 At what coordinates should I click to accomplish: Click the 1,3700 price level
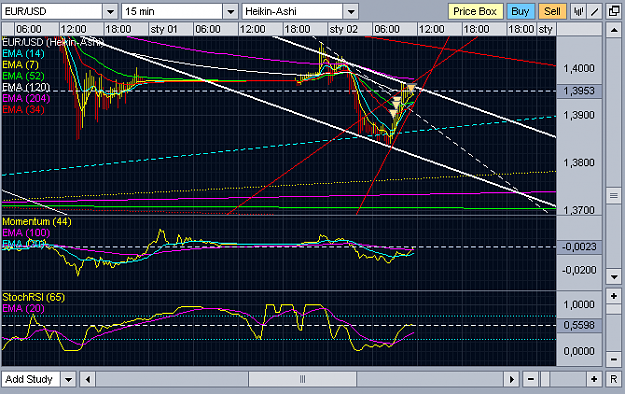coord(579,210)
